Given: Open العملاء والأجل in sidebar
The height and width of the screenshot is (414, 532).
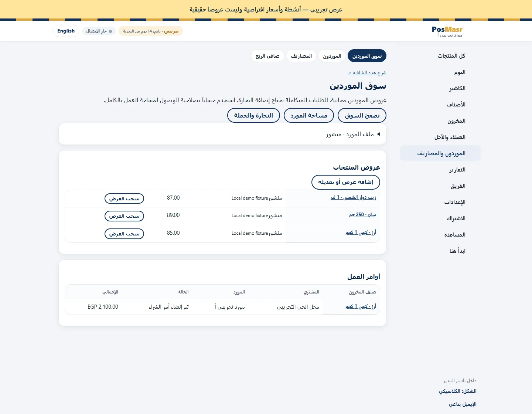Looking at the screenshot, I should point(440,137).
